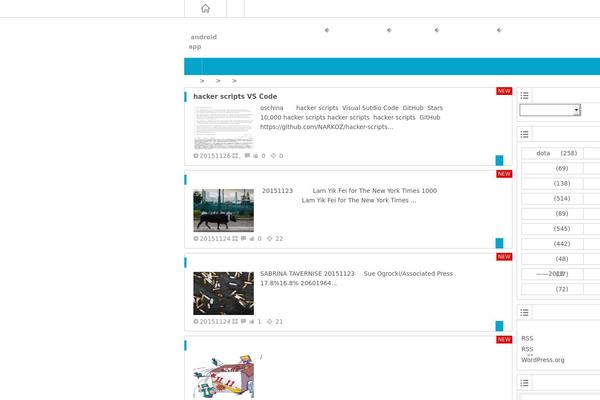Click the comment icon on the bull photo post
The height and width of the screenshot is (400, 600).
tap(243, 238)
